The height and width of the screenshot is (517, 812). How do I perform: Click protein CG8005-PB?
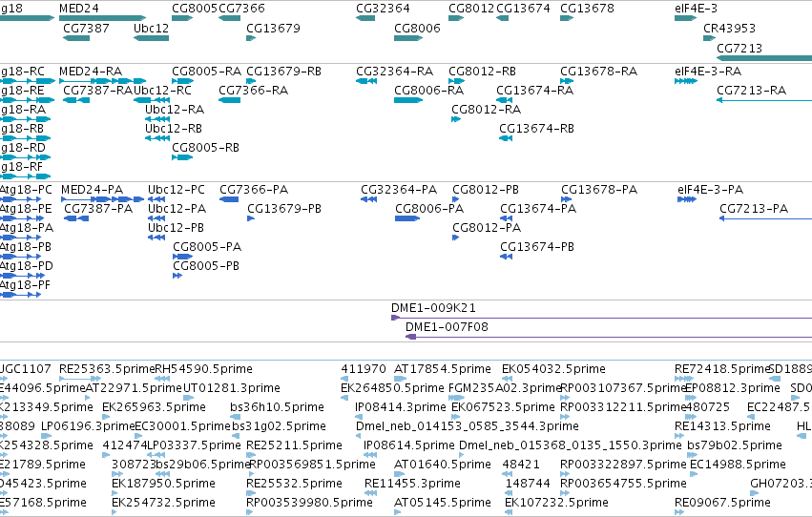click(177, 276)
